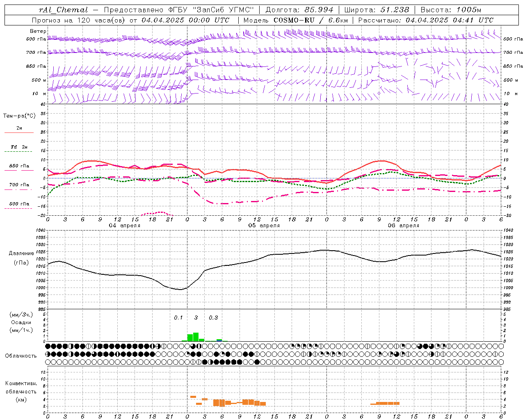
Task: Click the right 700 гПа wind level label
Action: (x=513, y=52)
